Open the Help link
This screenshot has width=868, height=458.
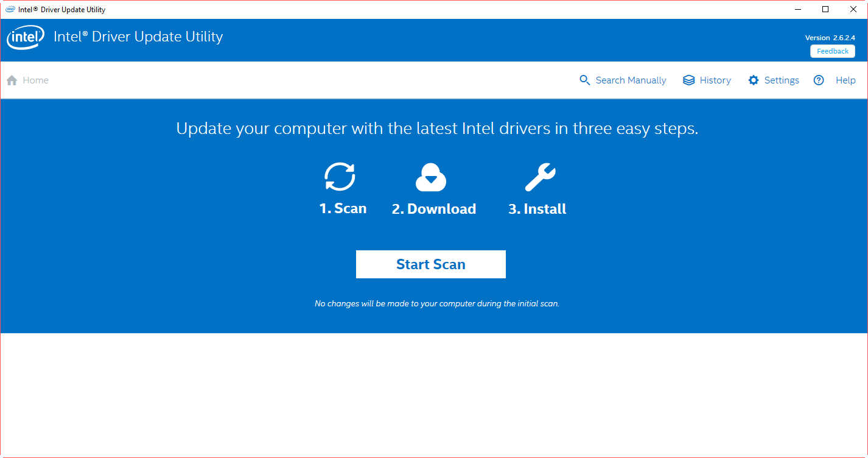(845, 80)
